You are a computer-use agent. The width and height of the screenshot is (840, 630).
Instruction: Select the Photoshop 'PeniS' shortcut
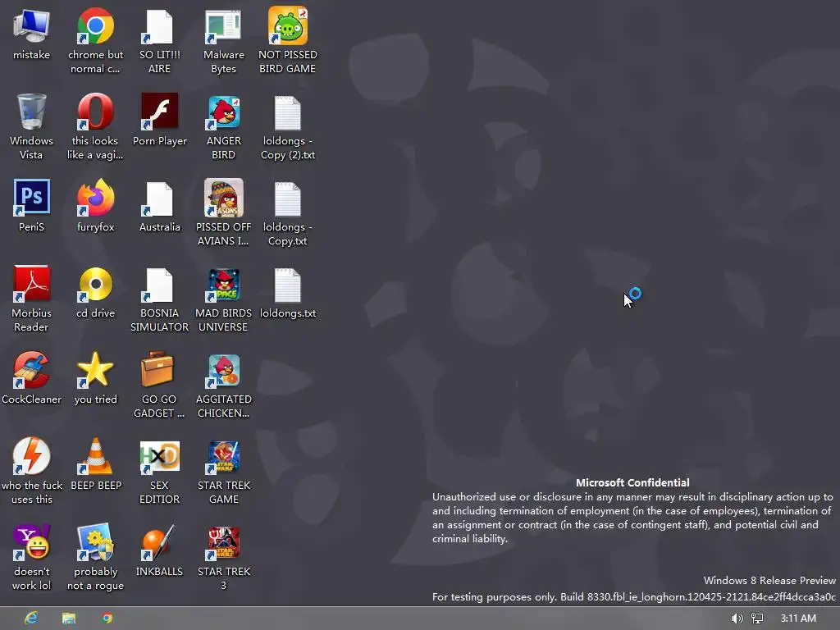31,198
